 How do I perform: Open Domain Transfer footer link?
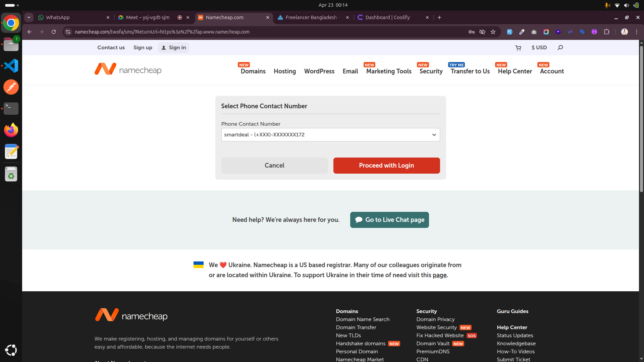[356, 327]
